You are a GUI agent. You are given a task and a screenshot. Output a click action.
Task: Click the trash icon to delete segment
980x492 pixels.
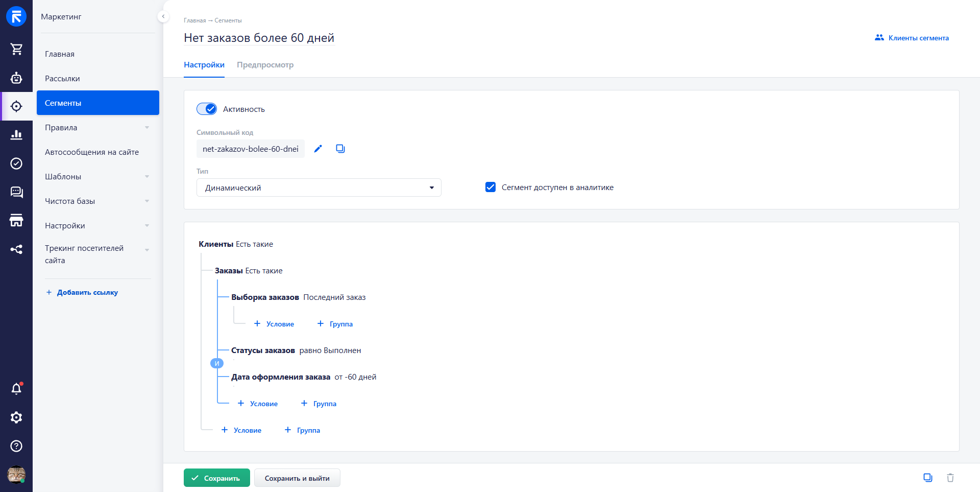coord(950,478)
